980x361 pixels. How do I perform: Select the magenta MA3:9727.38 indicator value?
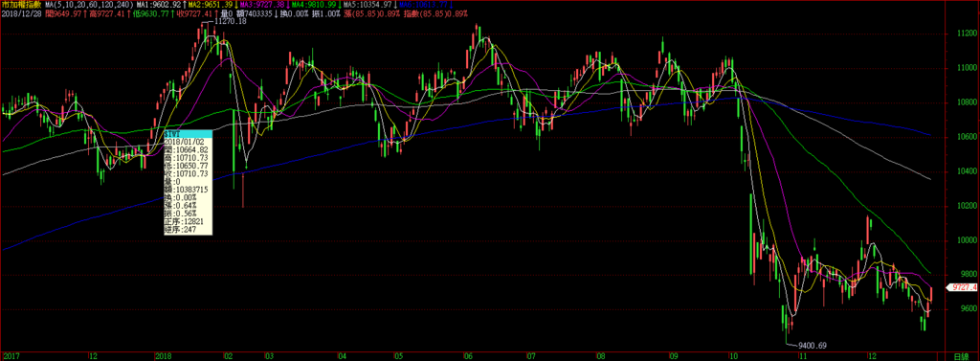(x=263, y=5)
